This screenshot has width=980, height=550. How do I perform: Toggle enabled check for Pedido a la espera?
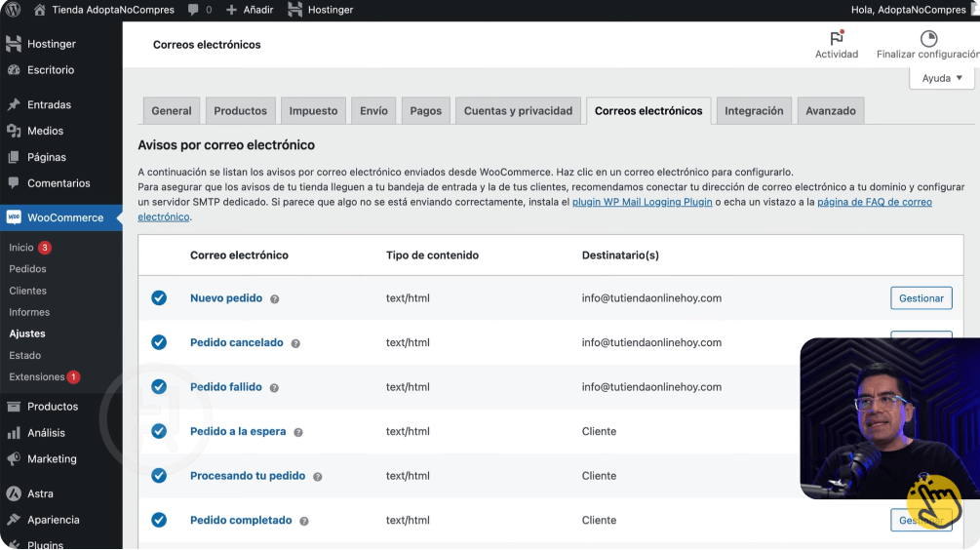tap(159, 431)
